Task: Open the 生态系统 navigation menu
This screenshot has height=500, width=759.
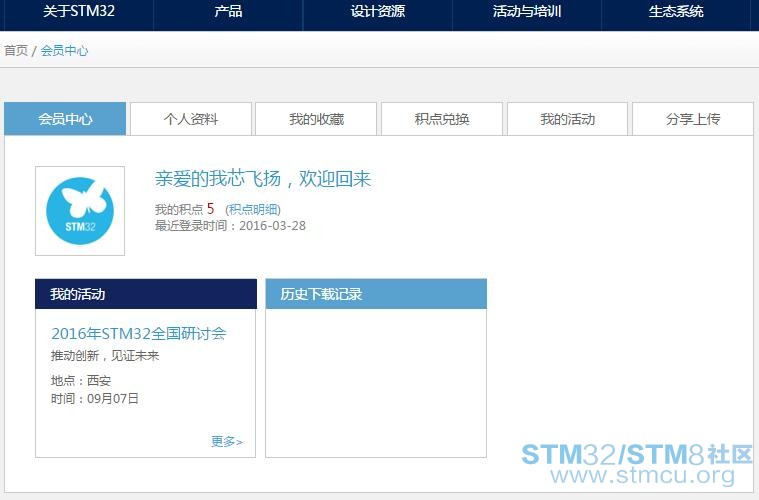Action: [x=676, y=11]
